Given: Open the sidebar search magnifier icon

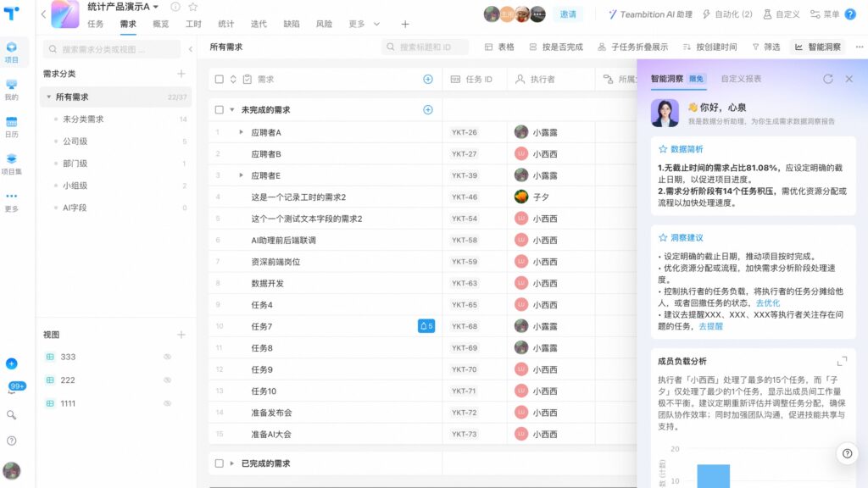Looking at the screenshot, I should point(11,415).
